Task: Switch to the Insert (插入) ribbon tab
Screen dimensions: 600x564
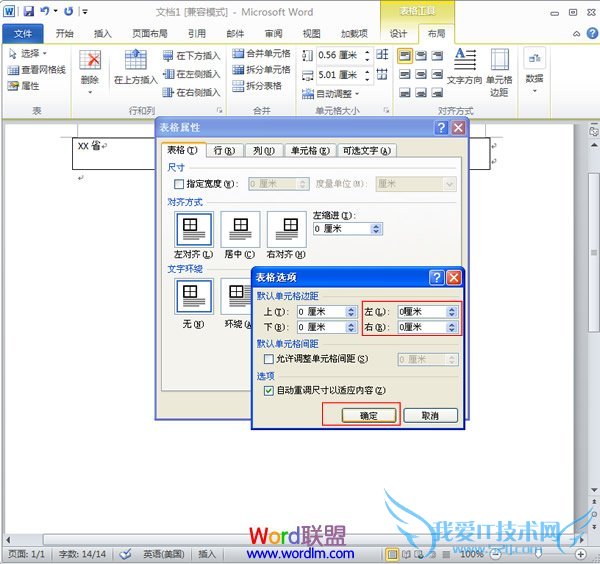Action: 103,34
